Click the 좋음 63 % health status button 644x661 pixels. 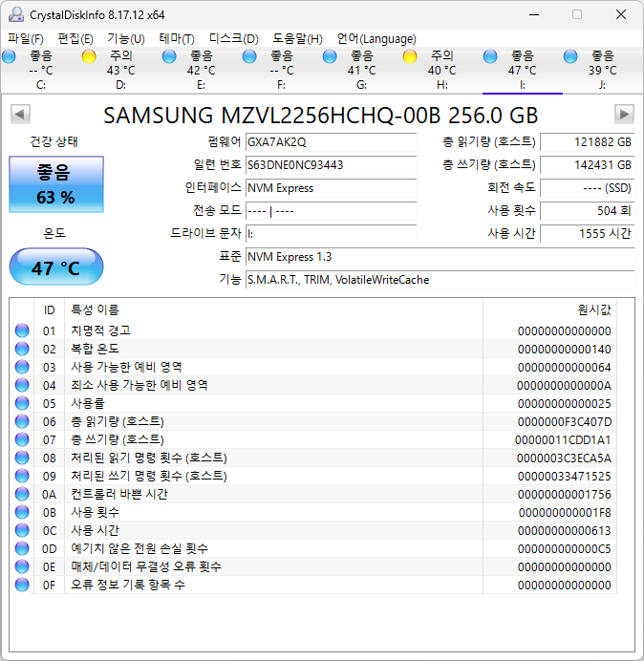(x=56, y=184)
